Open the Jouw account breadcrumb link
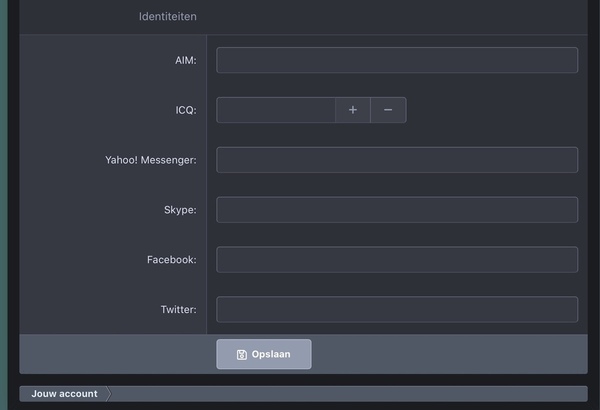This screenshot has height=410, width=600. (64, 394)
